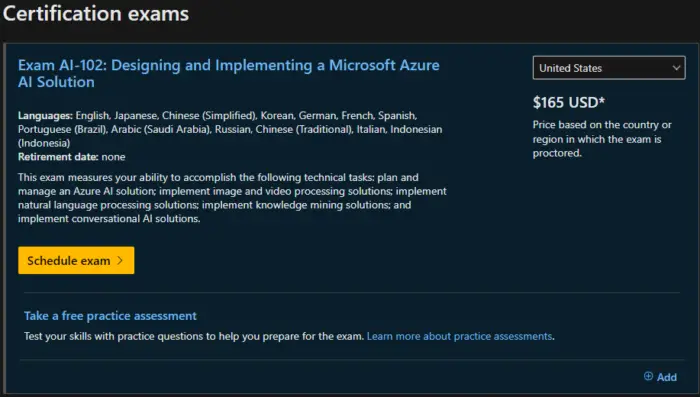Open the United States country dropdown
The height and width of the screenshot is (397, 700).
coord(609,68)
